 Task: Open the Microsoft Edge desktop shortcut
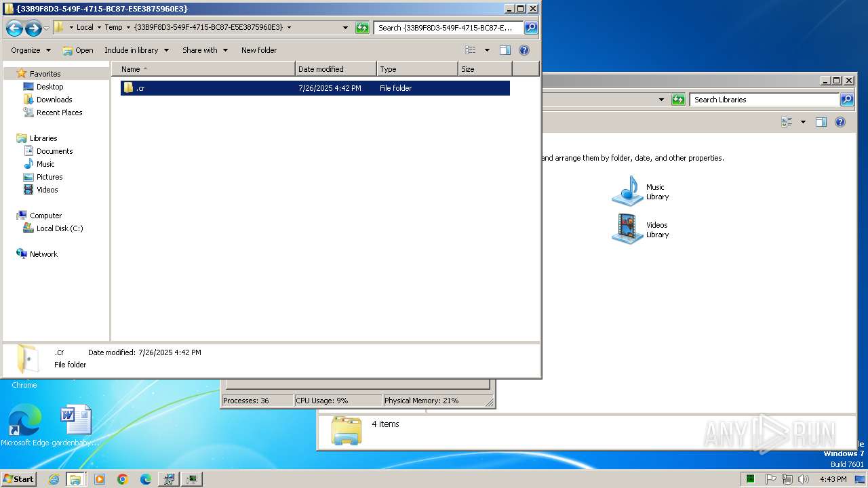(x=24, y=426)
